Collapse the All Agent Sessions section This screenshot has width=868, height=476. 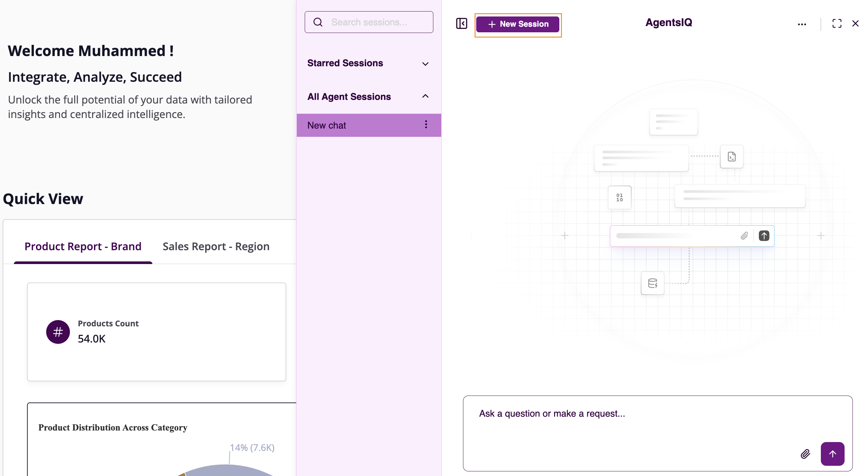tap(425, 96)
